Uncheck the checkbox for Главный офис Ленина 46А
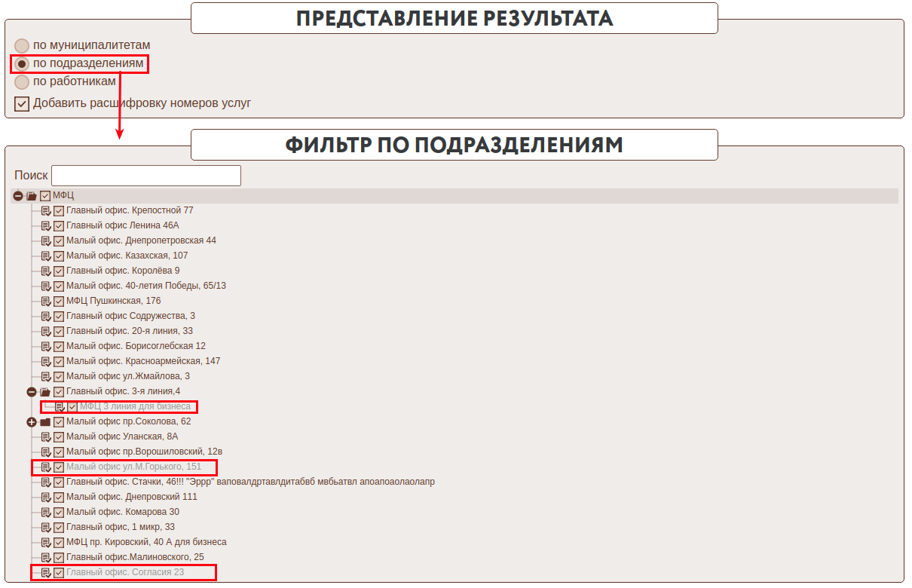912x588 pixels. (x=59, y=226)
